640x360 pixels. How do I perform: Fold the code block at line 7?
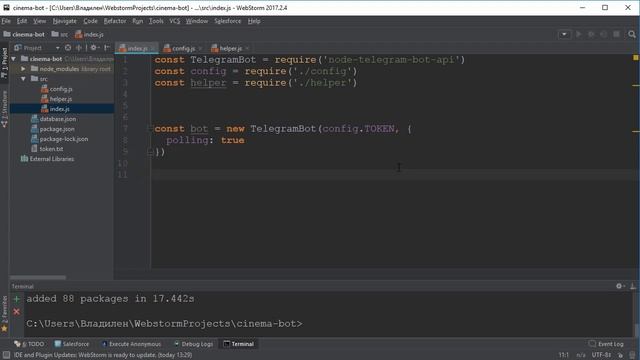150,129
